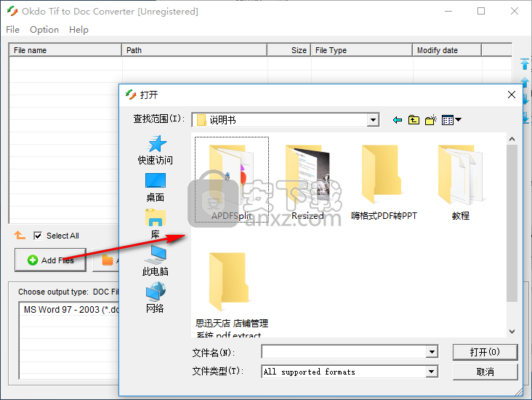This screenshot has width=532, height=400.
Task: Click the move-to-top blue arrow icon
Action: pos(525,64)
